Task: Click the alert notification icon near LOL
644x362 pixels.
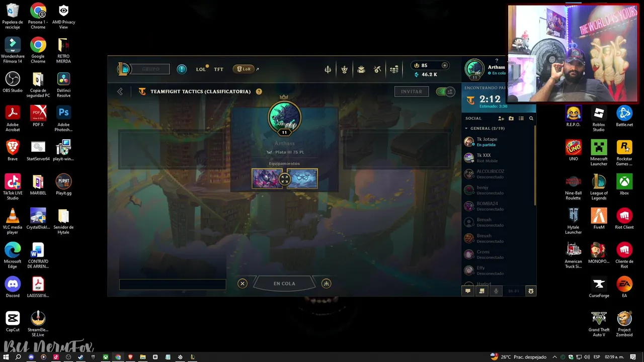Action: (182, 69)
